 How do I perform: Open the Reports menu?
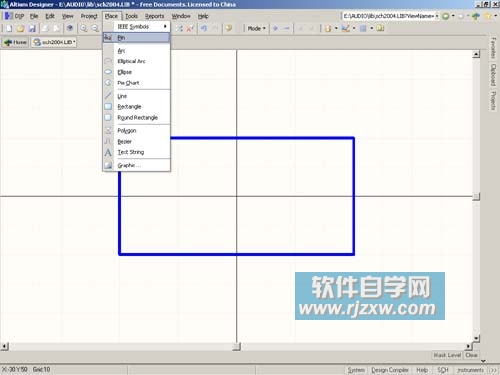pyautogui.click(x=154, y=16)
